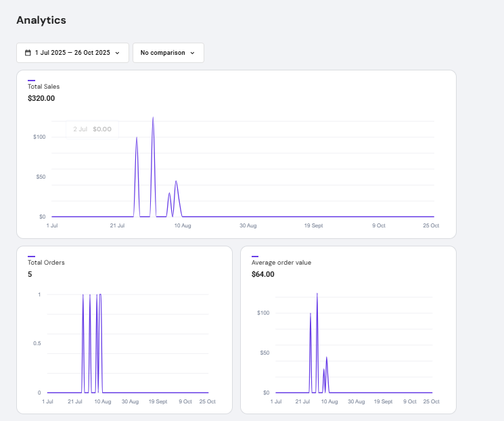This screenshot has width=504, height=421.
Task: Open the 1 Jul 2025 – 26 Oct 2025 date picker
Action: 72,53
